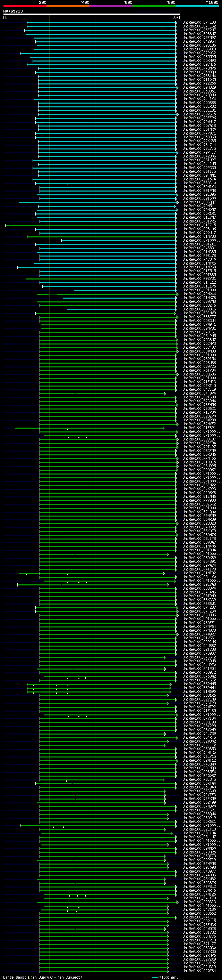Click the UniRef100_A9PFJ7 label
The height and width of the screenshot is (980, 222).
(199, 152)
